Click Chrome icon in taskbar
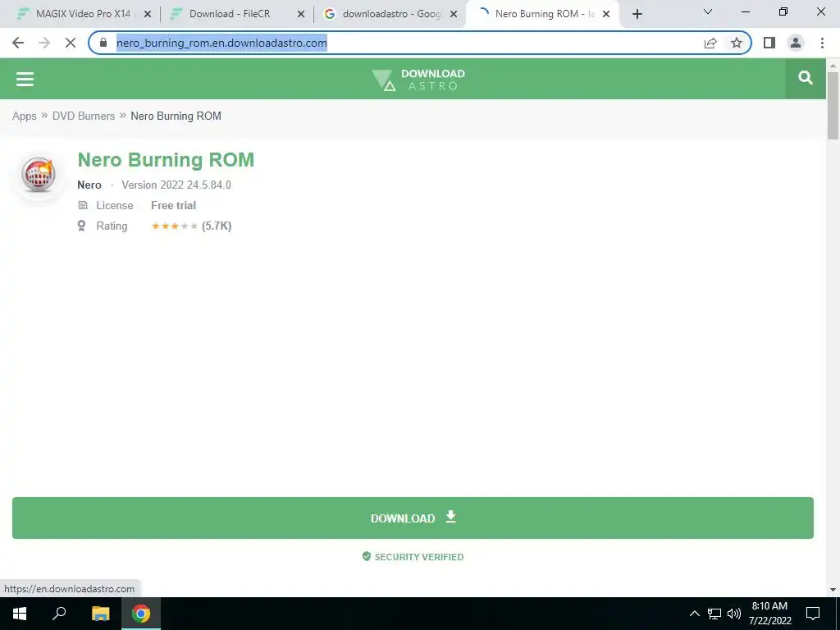The width and height of the screenshot is (840, 630). click(x=141, y=614)
